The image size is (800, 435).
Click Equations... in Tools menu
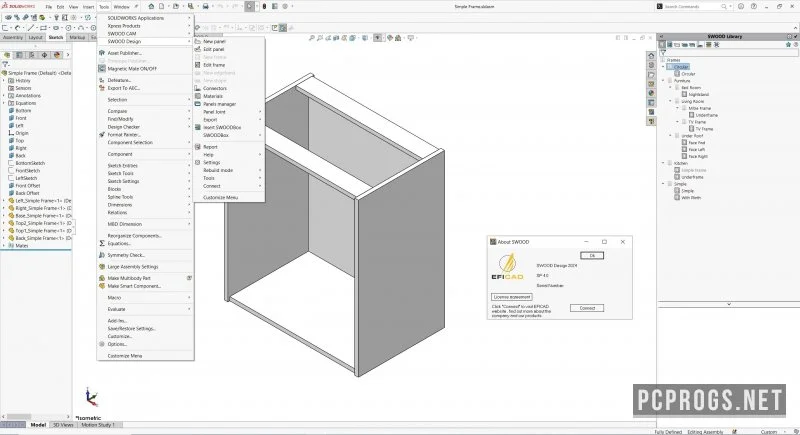[x=119, y=244]
